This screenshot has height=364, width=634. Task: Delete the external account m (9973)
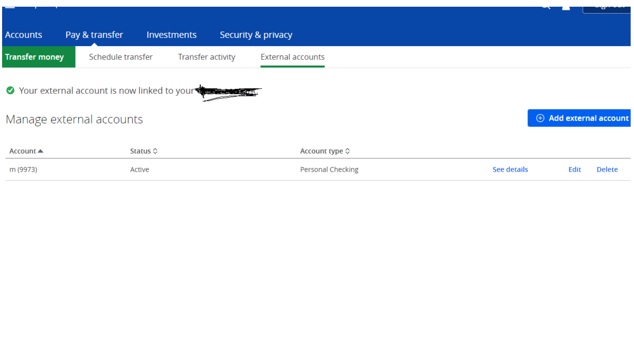(607, 170)
